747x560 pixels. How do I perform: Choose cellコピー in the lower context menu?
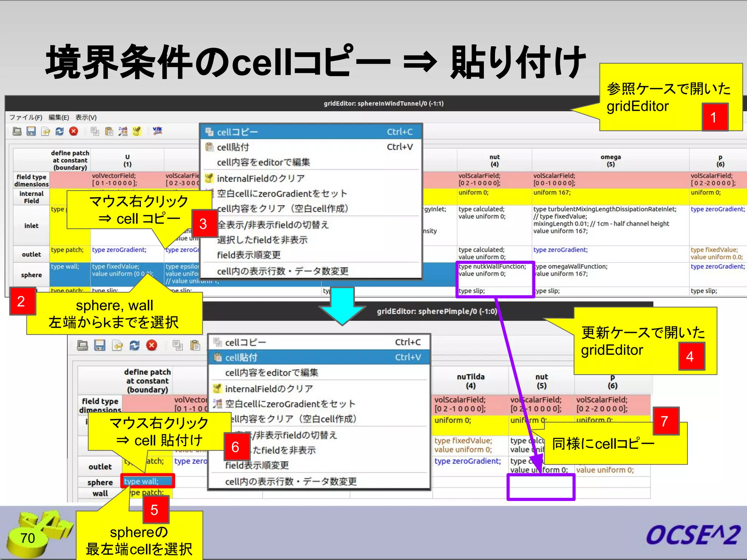click(x=319, y=342)
